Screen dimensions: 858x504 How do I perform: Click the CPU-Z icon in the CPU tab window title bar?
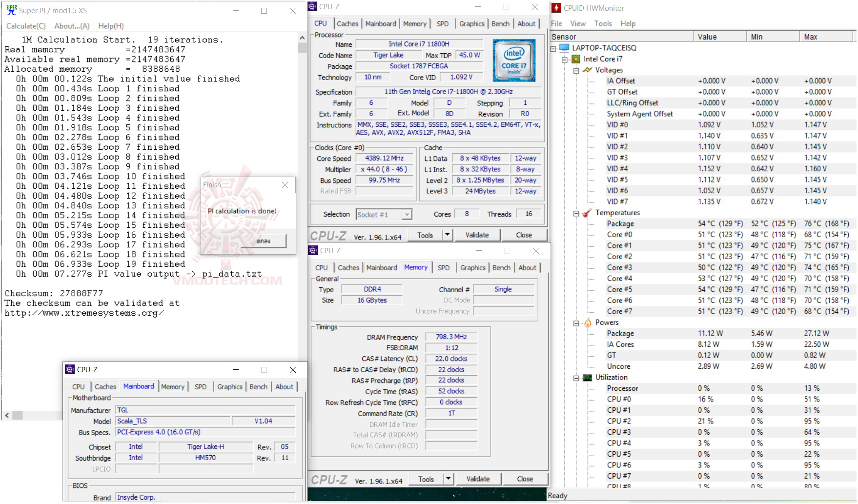pos(313,7)
